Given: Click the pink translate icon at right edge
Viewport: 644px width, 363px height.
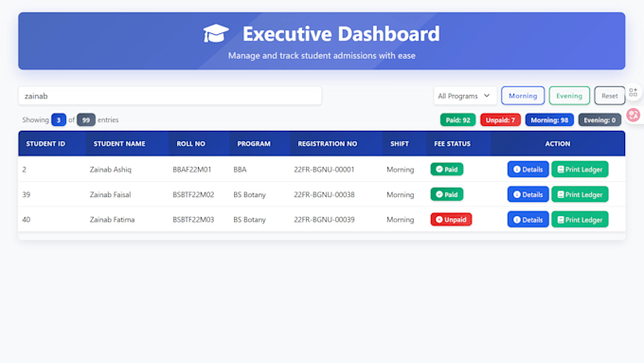Looking at the screenshot, I should point(634,115).
